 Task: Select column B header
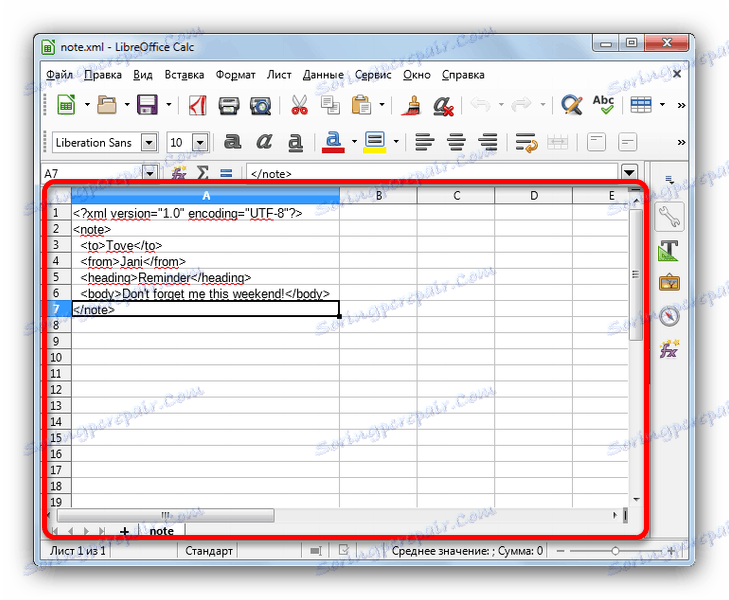coord(378,196)
